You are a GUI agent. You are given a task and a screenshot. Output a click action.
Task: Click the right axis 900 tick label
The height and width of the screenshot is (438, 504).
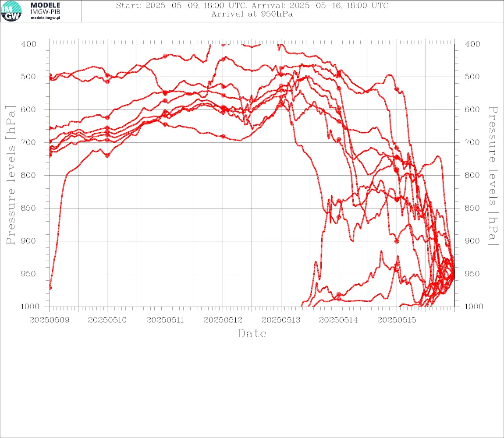click(472, 241)
